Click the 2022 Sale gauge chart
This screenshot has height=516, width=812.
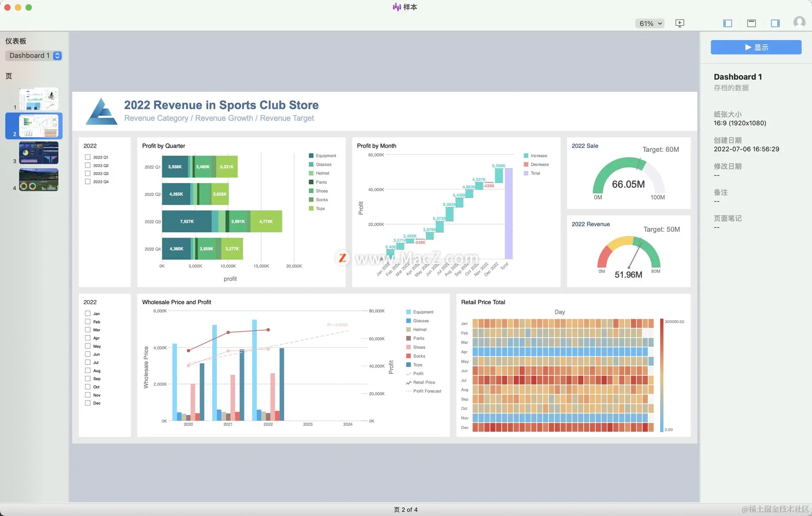pos(628,178)
